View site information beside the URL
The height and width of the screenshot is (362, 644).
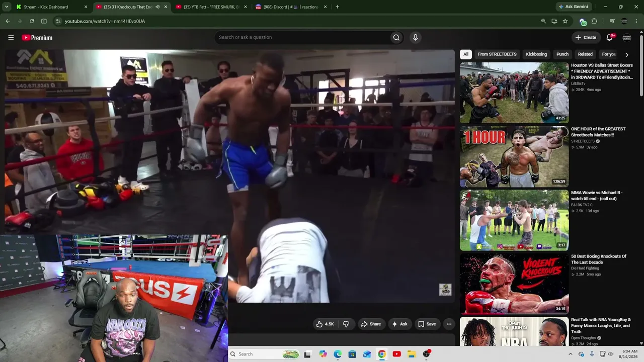pos(58,21)
